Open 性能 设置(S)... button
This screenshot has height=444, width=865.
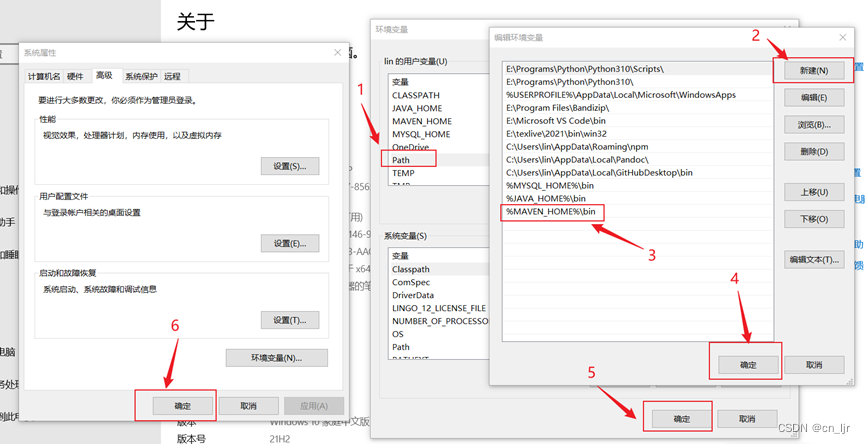(290, 166)
